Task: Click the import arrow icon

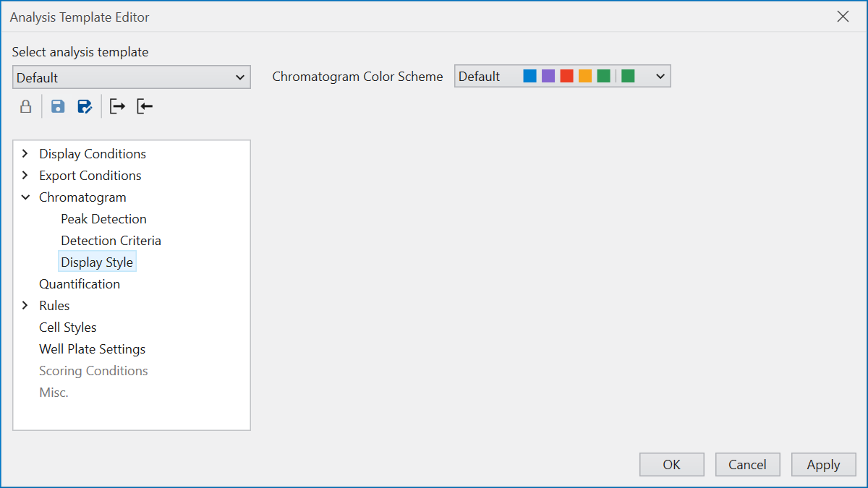Action: click(145, 106)
